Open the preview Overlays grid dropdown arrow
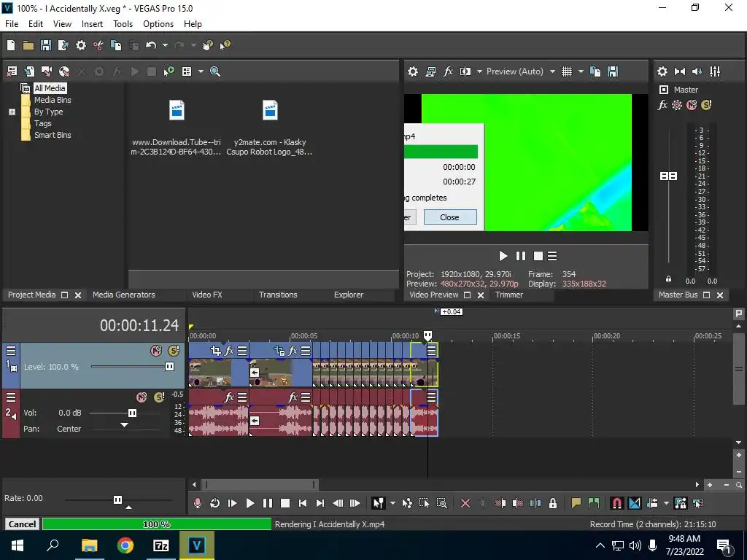 581,71
